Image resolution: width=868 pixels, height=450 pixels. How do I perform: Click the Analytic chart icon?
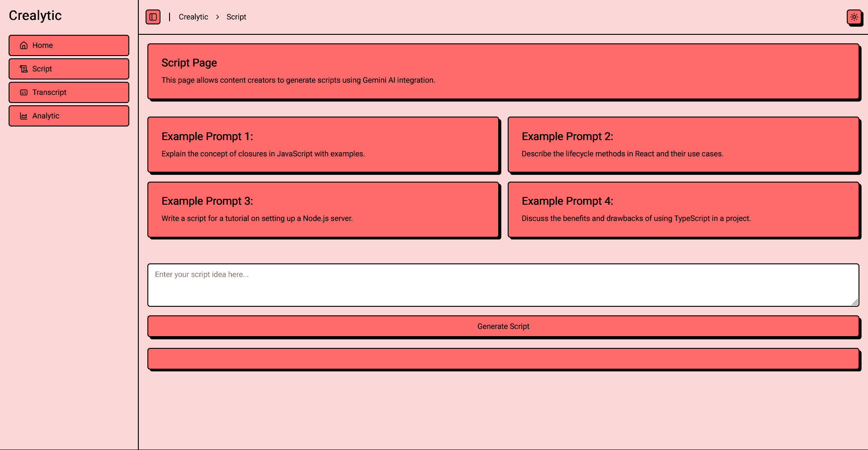tap(24, 116)
